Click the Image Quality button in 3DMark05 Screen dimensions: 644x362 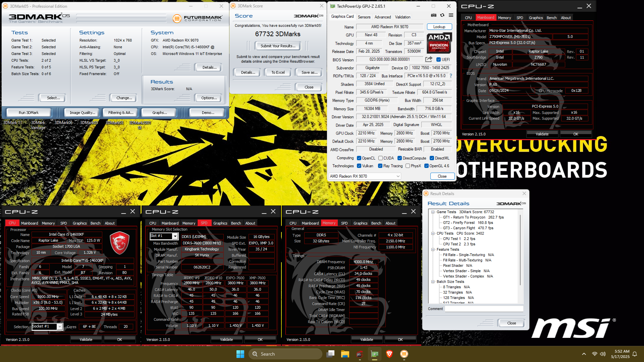click(82, 113)
